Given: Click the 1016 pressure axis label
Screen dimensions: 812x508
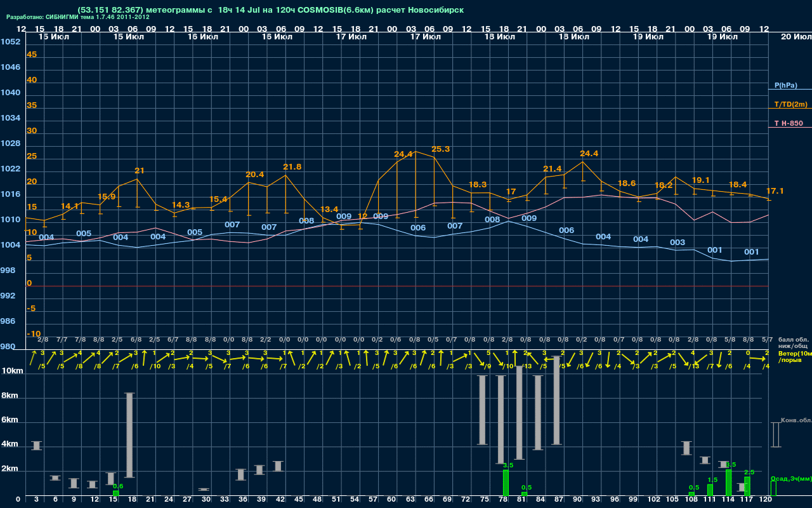Looking at the screenshot, I should (10, 194).
